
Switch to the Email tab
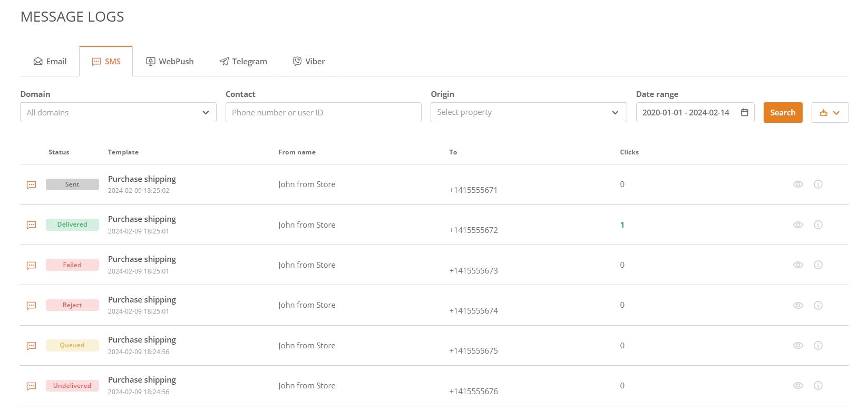click(50, 62)
